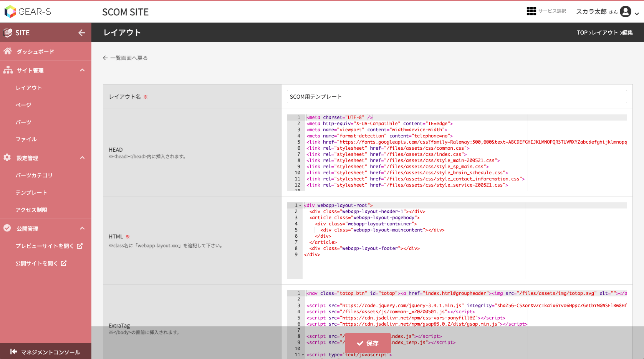Click inside the HEAD code editor line 1
The height and width of the screenshot is (359, 644).
tap(467, 117)
